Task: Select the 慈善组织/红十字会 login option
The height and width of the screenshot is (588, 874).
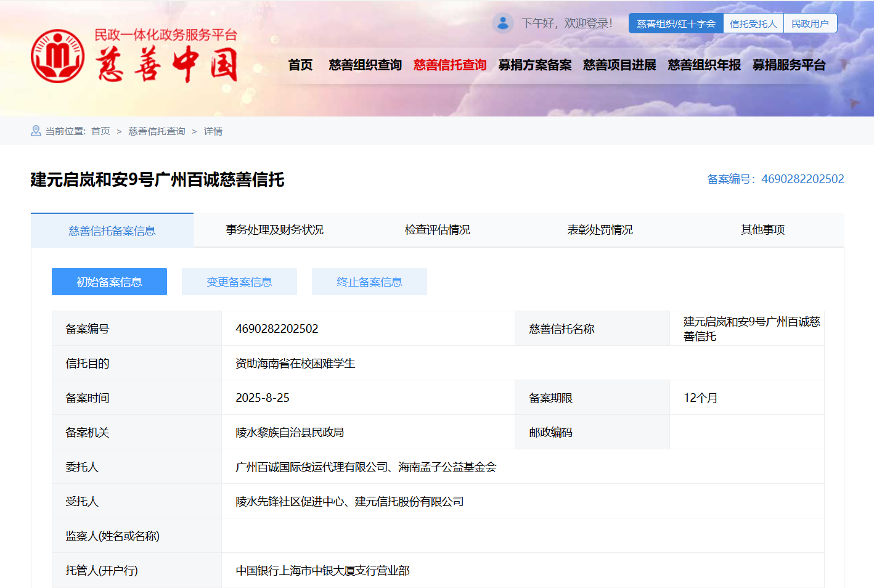Action: click(x=676, y=23)
